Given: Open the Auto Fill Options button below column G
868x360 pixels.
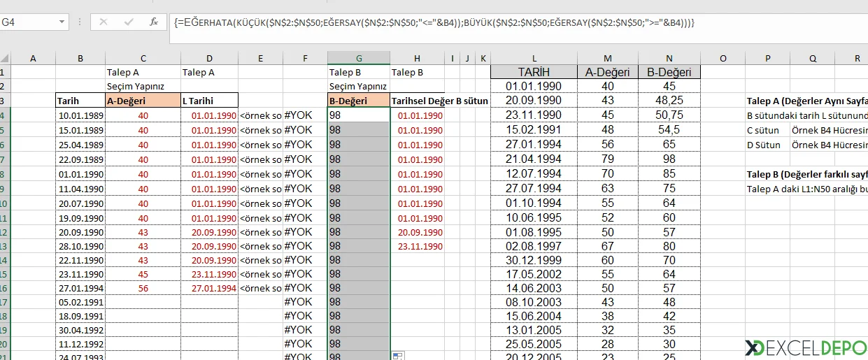Looking at the screenshot, I should click(x=398, y=357).
